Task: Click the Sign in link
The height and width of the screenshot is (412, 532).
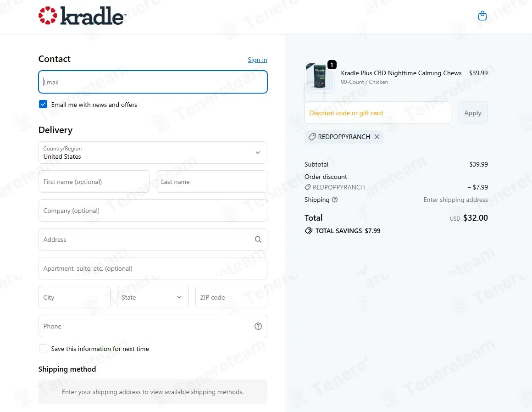Action: click(x=257, y=60)
